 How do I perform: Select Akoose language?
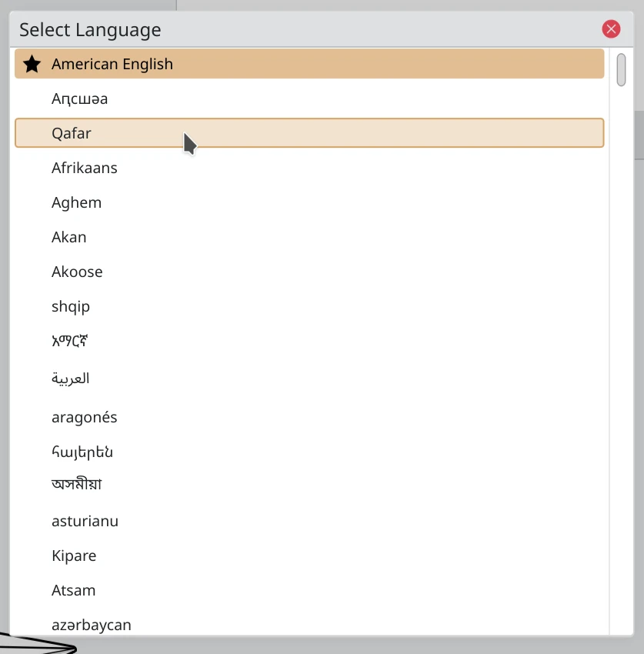[309, 272]
